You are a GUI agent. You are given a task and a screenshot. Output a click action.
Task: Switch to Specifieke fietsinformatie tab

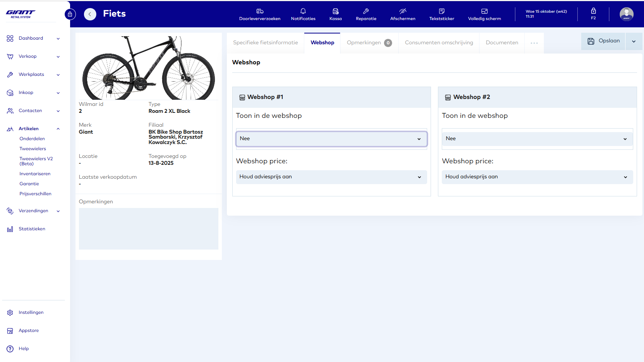(265, 43)
